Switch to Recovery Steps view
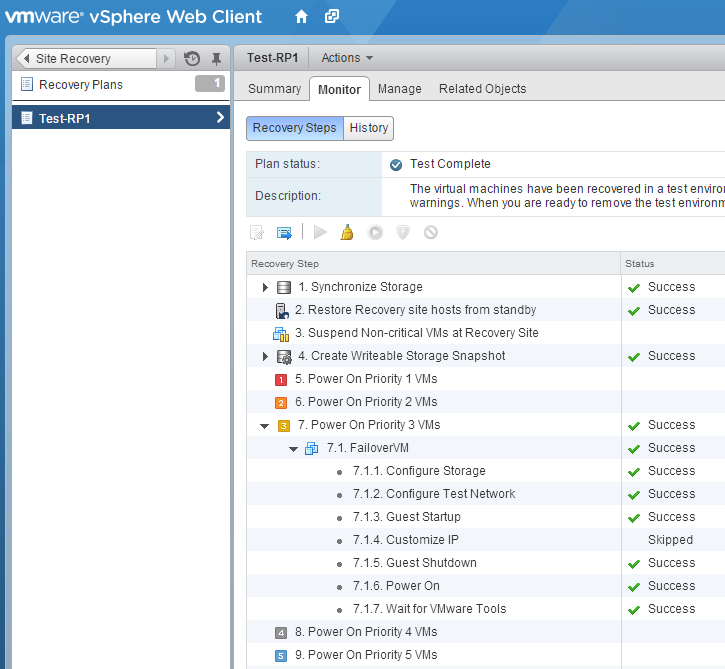 [x=294, y=128]
